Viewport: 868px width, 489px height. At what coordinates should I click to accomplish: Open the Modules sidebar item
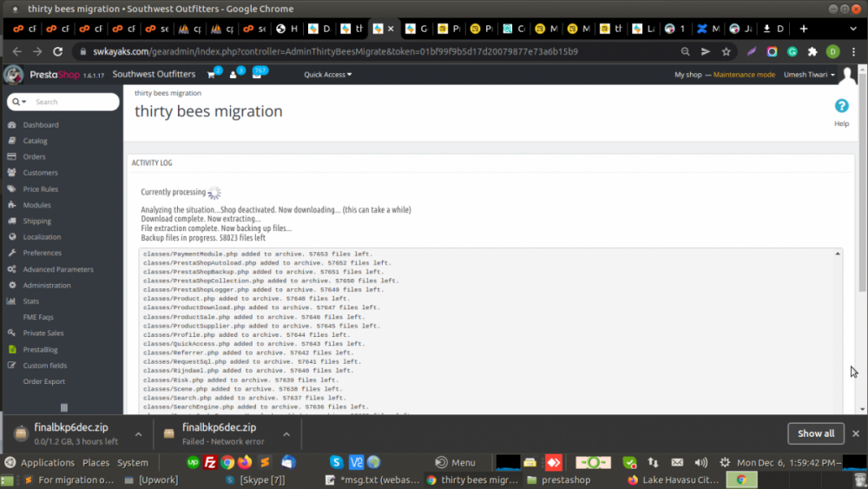point(37,205)
